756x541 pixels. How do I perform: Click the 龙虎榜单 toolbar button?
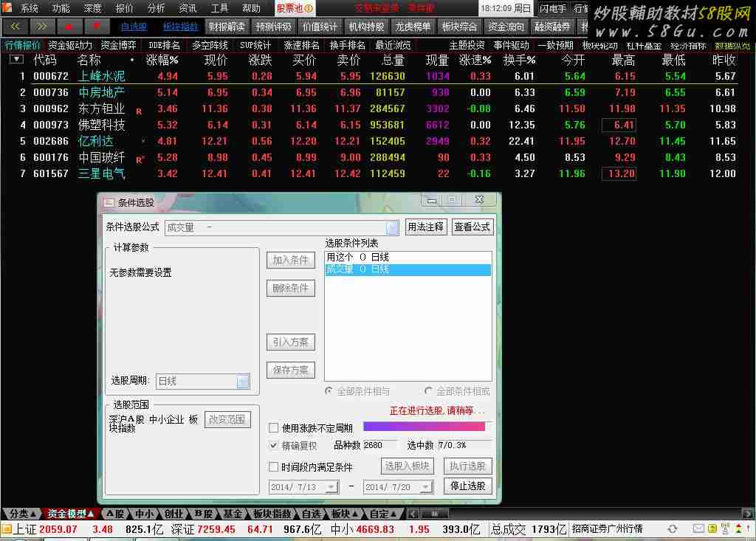[x=413, y=27]
